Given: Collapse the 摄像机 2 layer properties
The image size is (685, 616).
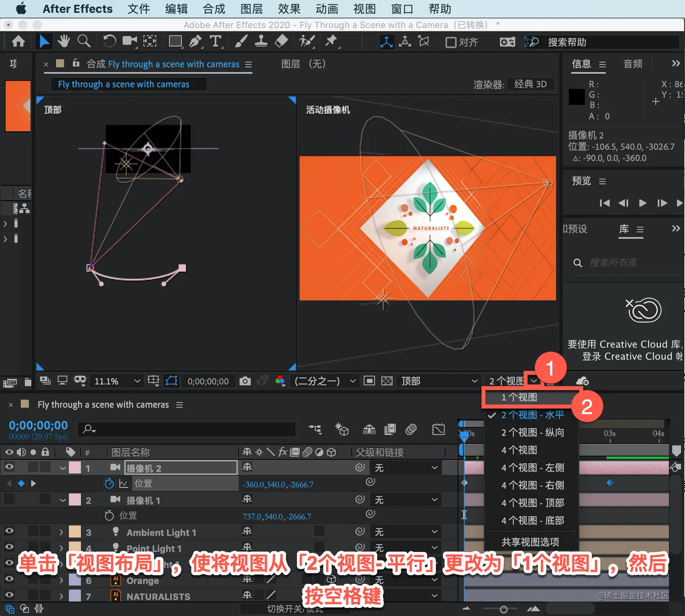Looking at the screenshot, I should [63, 468].
